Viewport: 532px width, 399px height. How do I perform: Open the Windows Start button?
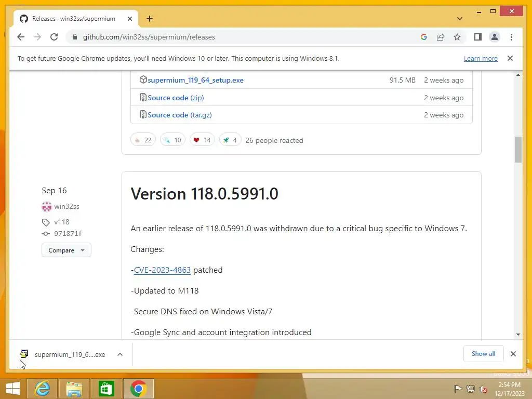pos(13,389)
